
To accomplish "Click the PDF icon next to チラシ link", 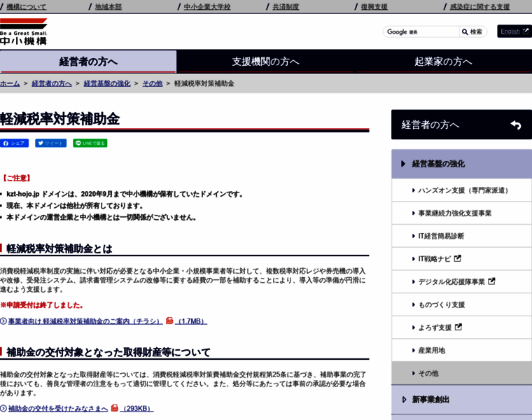I will tap(169, 321).
